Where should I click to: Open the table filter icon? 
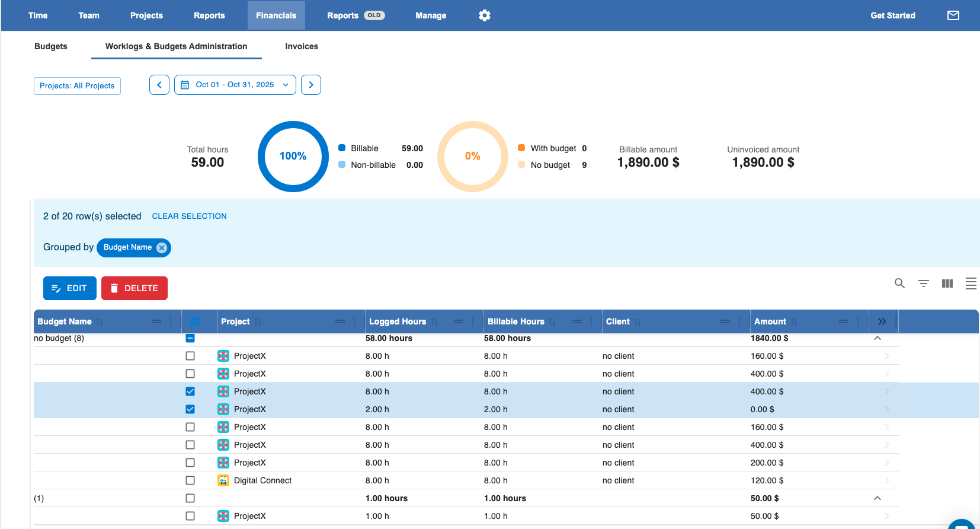[923, 283]
